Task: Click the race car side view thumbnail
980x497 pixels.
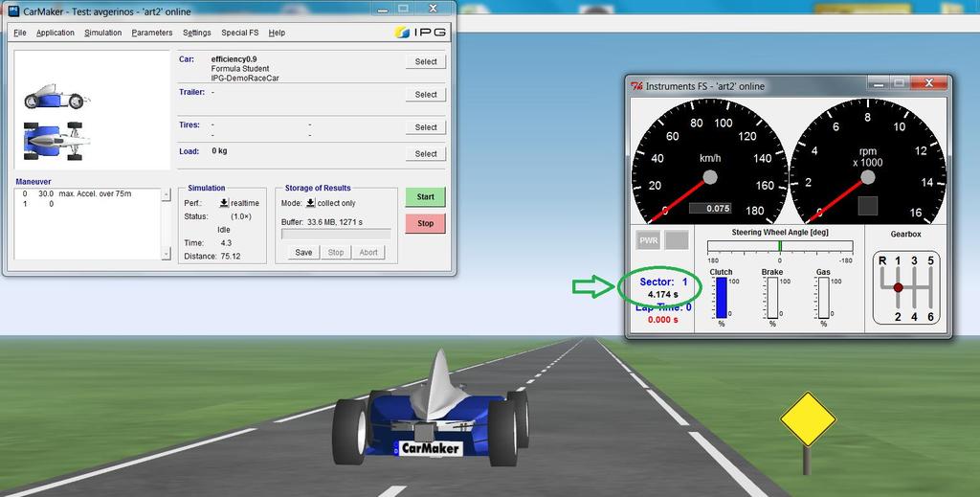Action: click(x=55, y=97)
